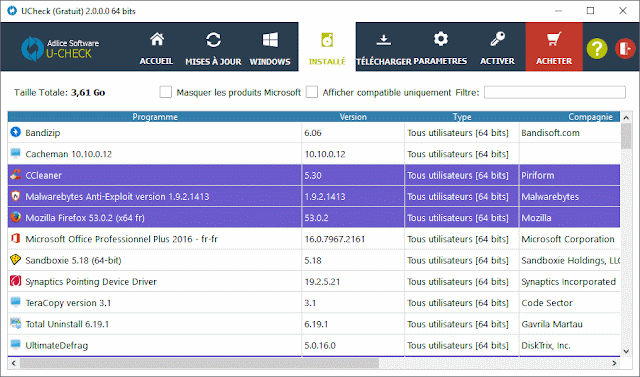Click the red exit icon
The image size is (640, 377).
(x=625, y=49)
